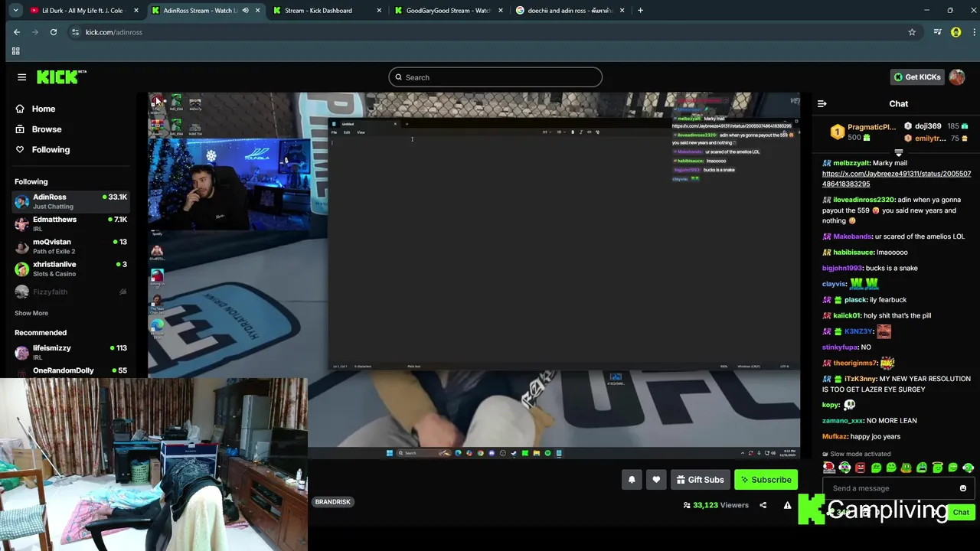
Task: Expand Following list with Show More
Action: pyautogui.click(x=31, y=313)
